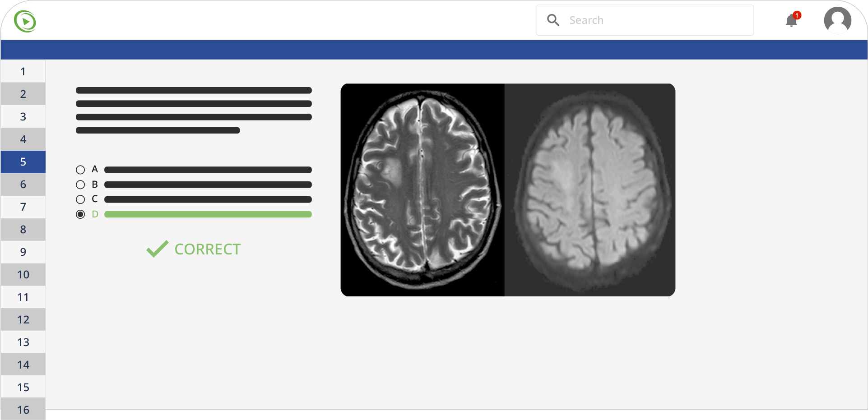The image size is (868, 420).
Task: Open the notifications bell with badge
Action: 791,21
